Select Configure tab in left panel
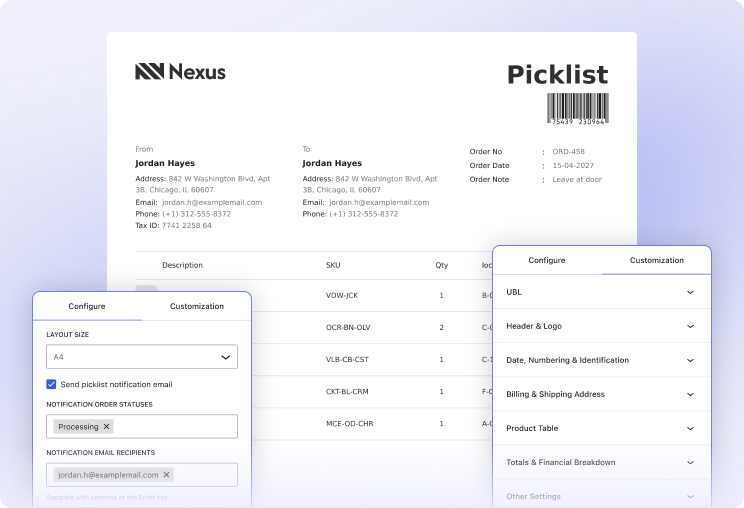Viewport: 744px width, 508px height. [87, 306]
